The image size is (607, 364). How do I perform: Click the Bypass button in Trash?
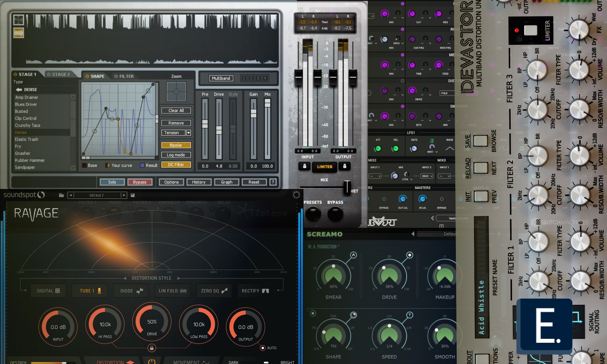tap(140, 182)
